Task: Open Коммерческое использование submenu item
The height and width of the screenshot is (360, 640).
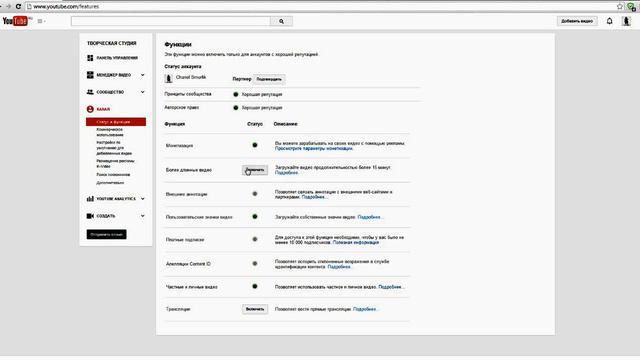Action: point(110,132)
